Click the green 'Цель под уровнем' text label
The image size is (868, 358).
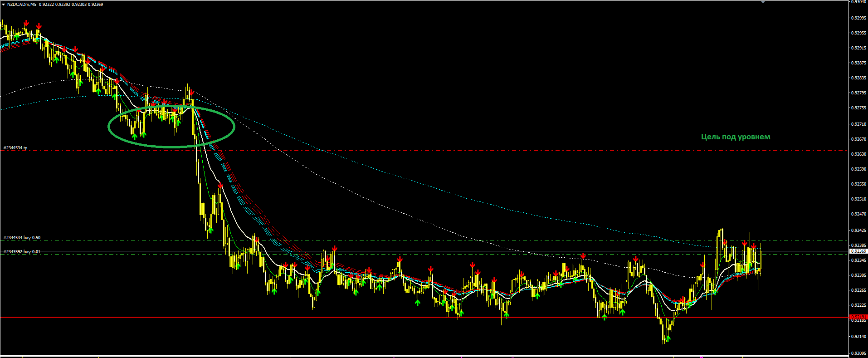click(x=736, y=137)
